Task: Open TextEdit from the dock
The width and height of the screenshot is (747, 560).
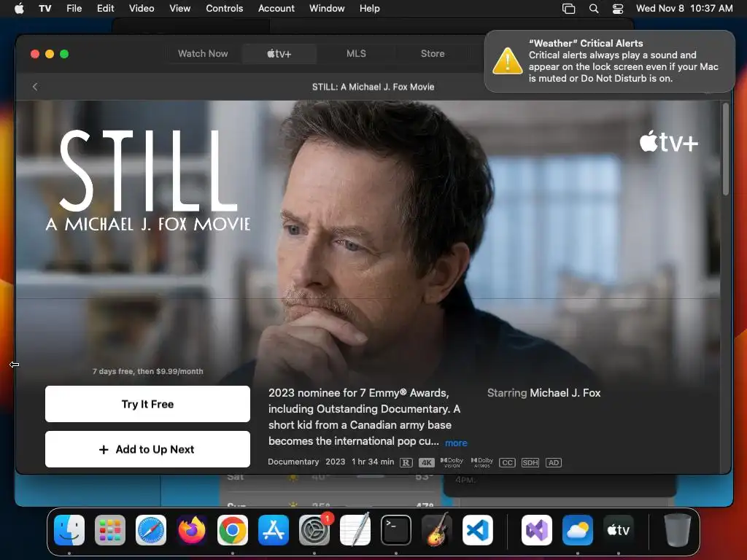Action: [x=355, y=530]
